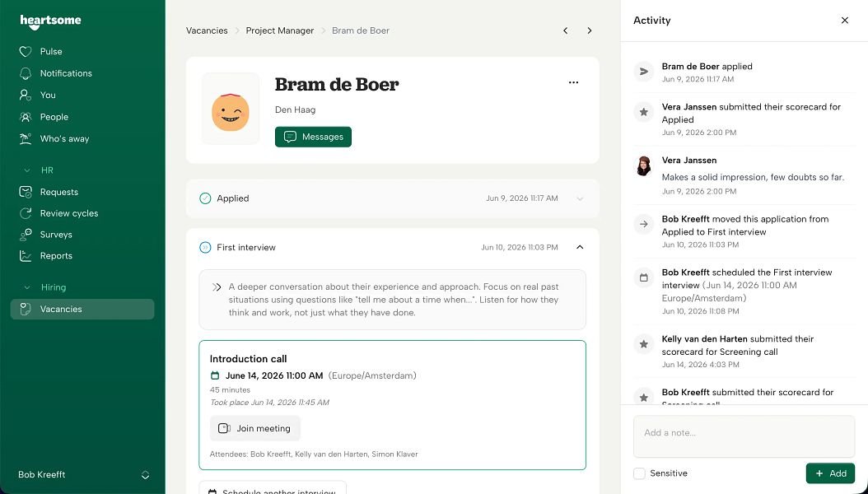Click the Activity panel heading

(x=651, y=21)
